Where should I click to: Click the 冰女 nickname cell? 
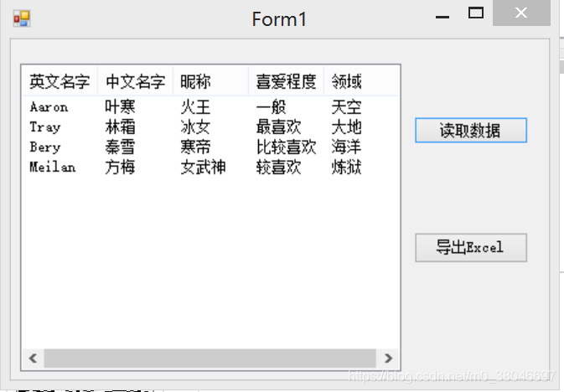[195, 127]
